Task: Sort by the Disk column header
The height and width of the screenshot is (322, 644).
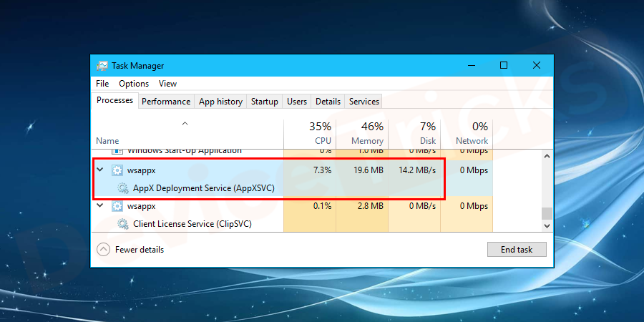Action: 414,134
